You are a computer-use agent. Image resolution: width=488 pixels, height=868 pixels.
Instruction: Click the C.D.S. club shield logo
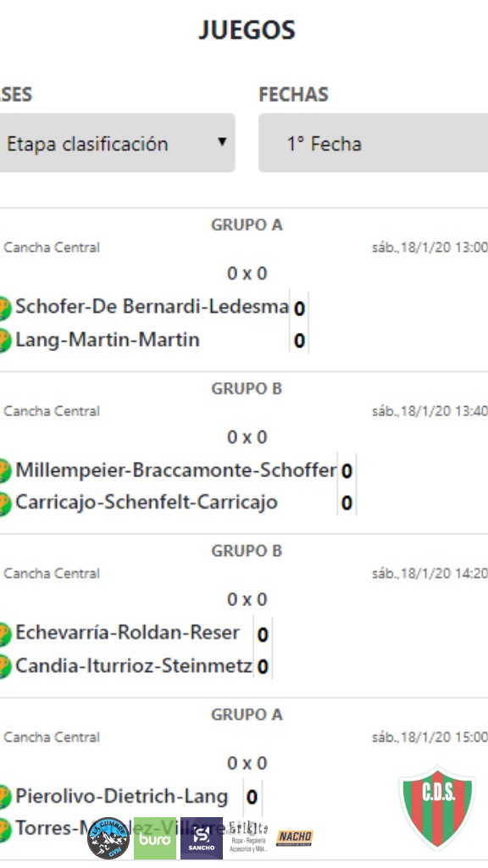coord(437,807)
